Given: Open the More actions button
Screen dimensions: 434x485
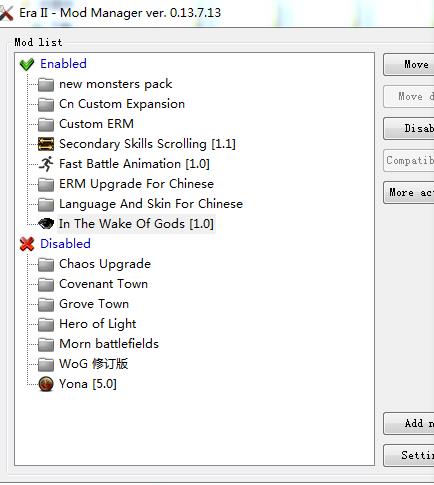Looking at the screenshot, I should coord(409,193).
